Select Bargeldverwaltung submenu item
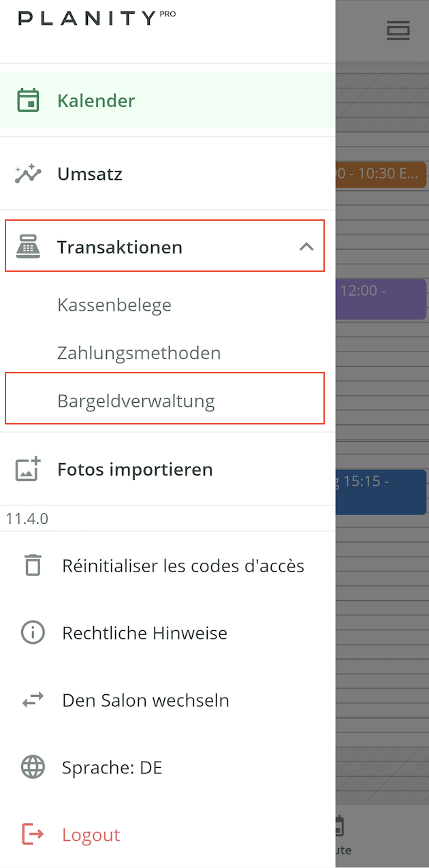 [136, 401]
